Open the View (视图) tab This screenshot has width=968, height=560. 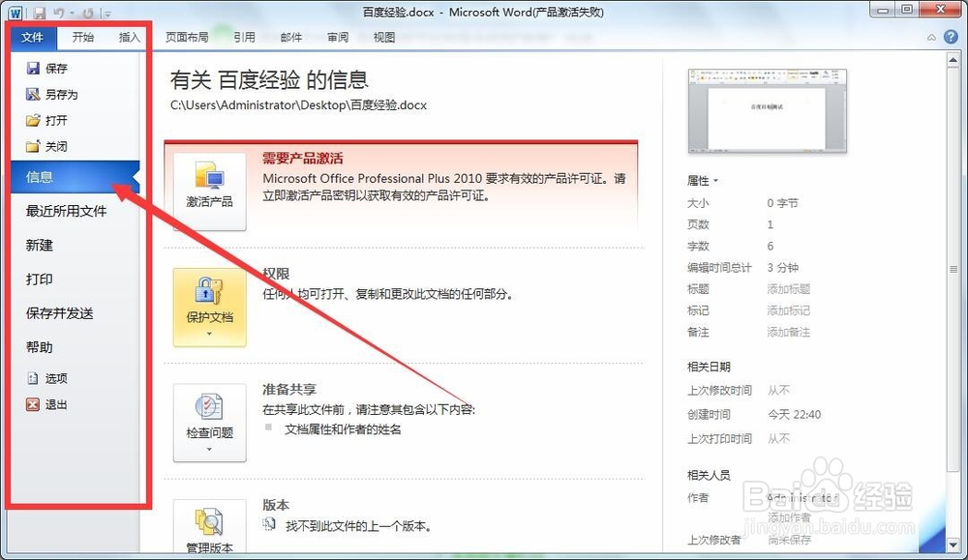coord(384,37)
